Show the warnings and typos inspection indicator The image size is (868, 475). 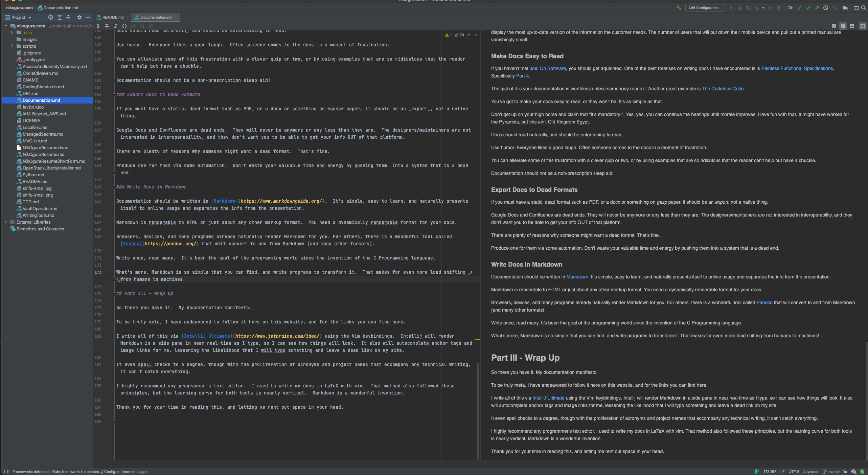pos(455,35)
